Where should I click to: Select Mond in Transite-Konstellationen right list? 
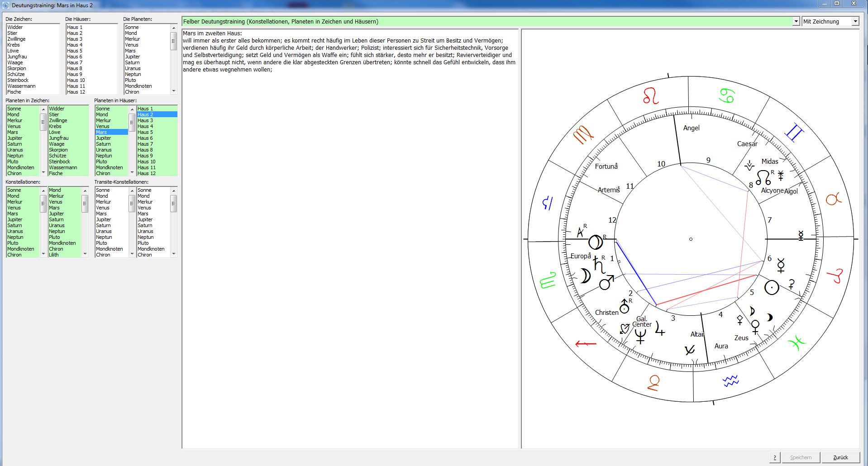[153, 196]
